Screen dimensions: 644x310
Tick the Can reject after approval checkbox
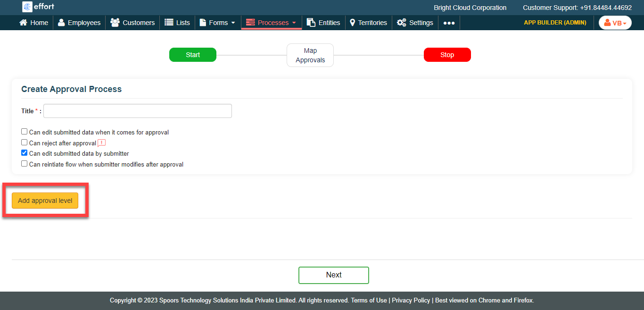click(x=25, y=142)
